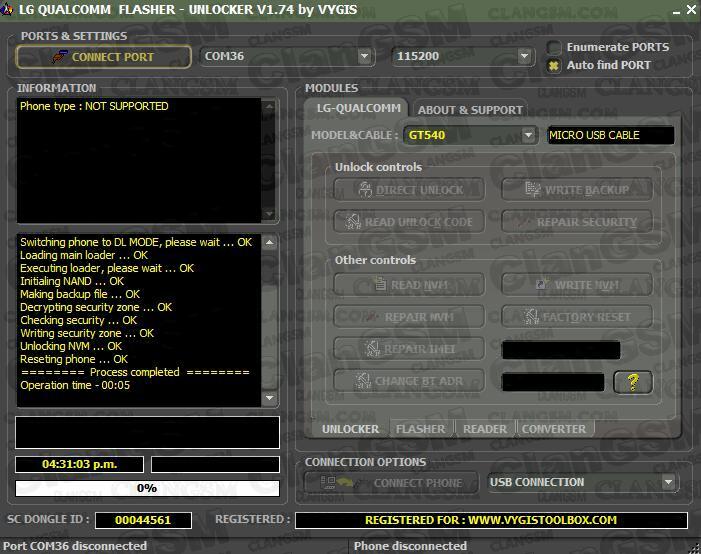Click the 04:31:03 p.m. clock field
The height and width of the screenshot is (554, 701).
pos(79,464)
